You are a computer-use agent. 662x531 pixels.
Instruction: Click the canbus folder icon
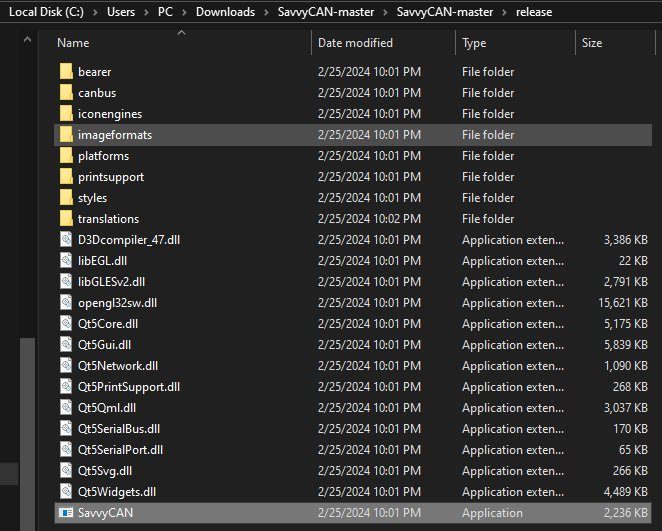(66, 93)
